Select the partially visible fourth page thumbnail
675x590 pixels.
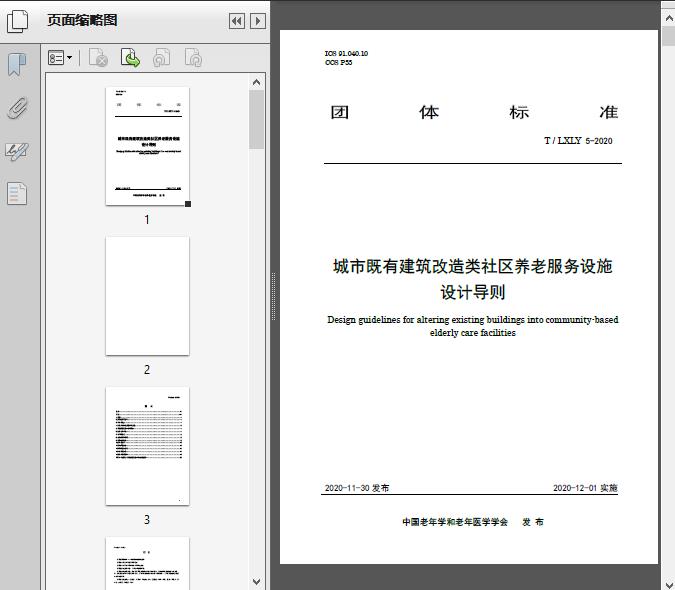point(147,563)
